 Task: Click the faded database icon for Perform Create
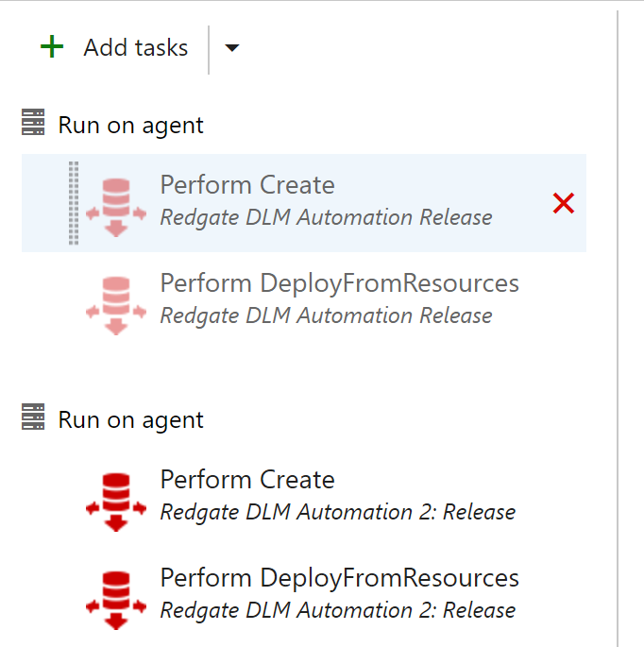point(115,203)
